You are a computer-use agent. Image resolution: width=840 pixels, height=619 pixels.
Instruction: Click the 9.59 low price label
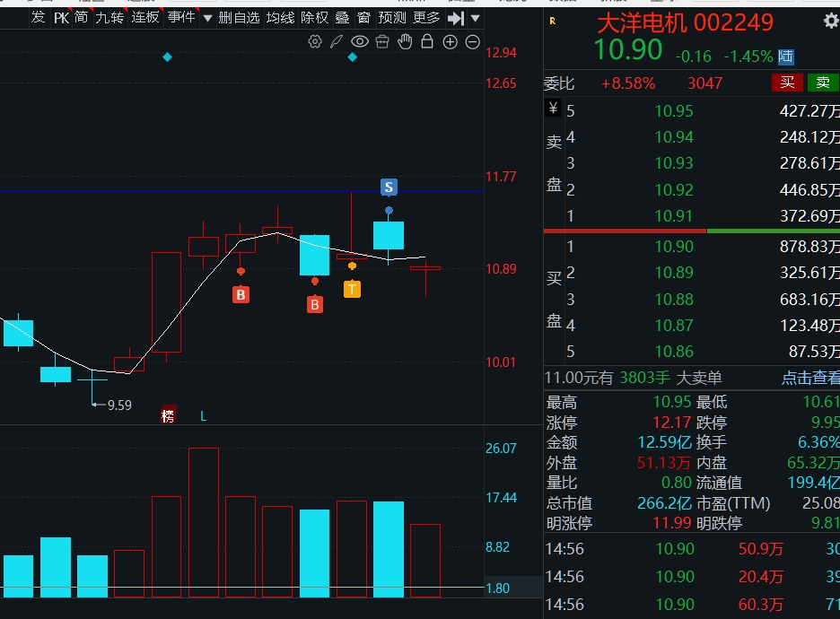pyautogui.click(x=119, y=405)
